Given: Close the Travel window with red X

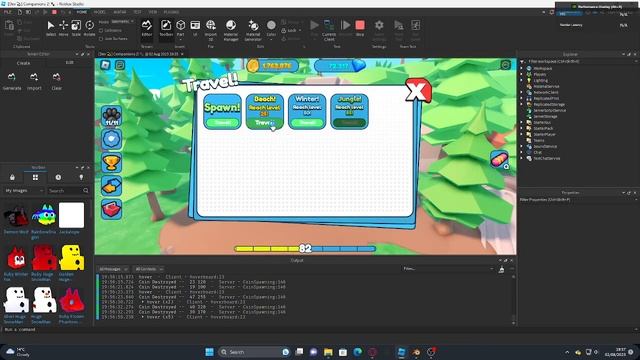Looking at the screenshot, I should 418,90.
